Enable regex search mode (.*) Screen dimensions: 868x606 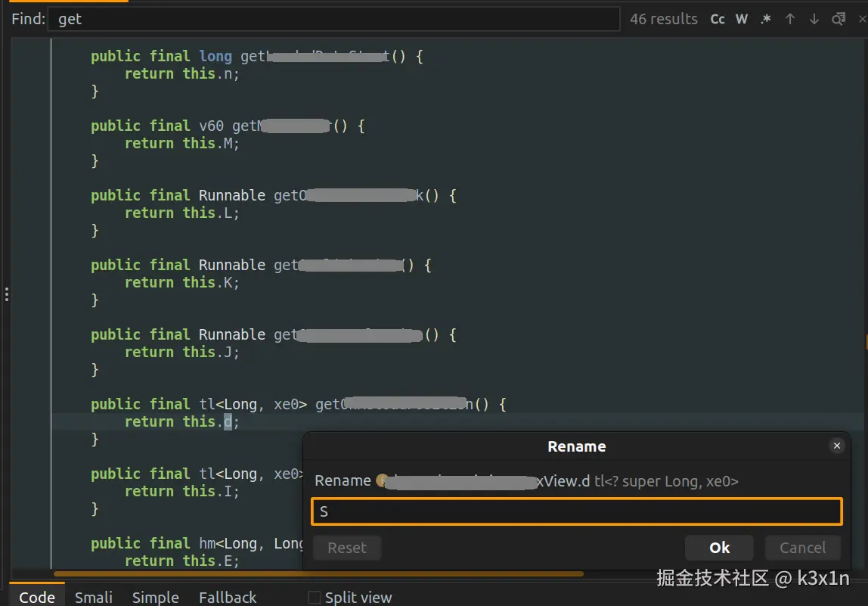[766, 19]
